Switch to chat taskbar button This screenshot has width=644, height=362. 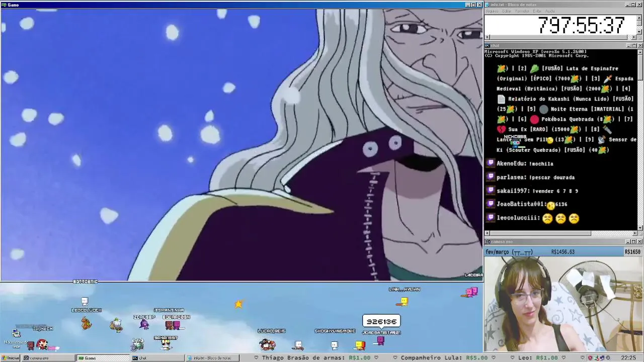157,358
